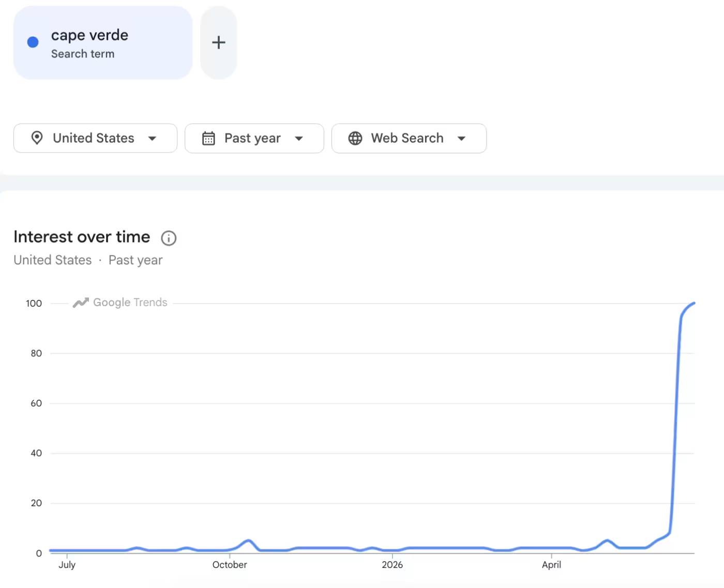Click the Google Trends logo icon on chart
Viewport: 724px width, 588px height.
point(81,303)
